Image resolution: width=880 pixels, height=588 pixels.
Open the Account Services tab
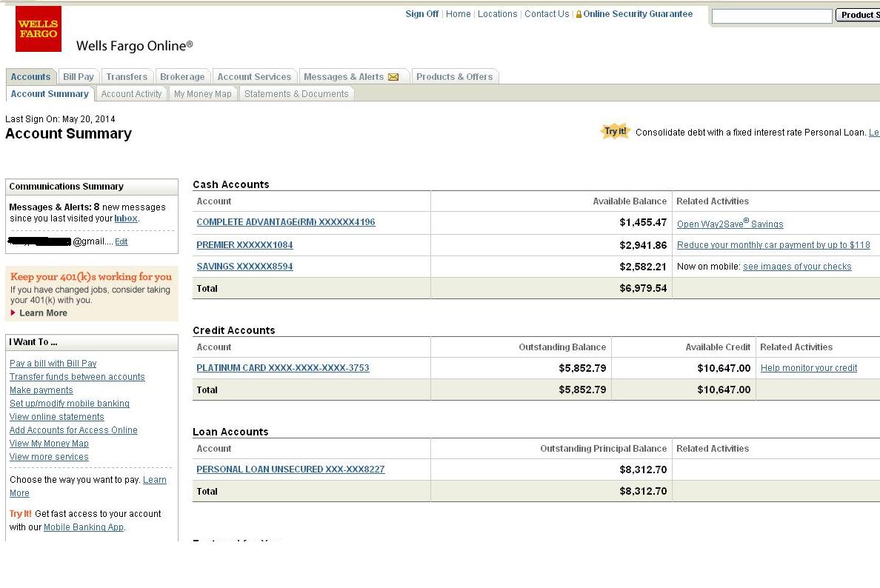click(254, 77)
